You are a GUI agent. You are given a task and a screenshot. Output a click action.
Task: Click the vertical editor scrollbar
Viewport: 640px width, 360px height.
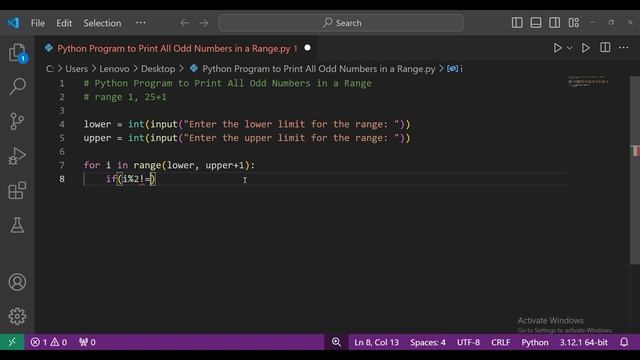(x=635, y=169)
